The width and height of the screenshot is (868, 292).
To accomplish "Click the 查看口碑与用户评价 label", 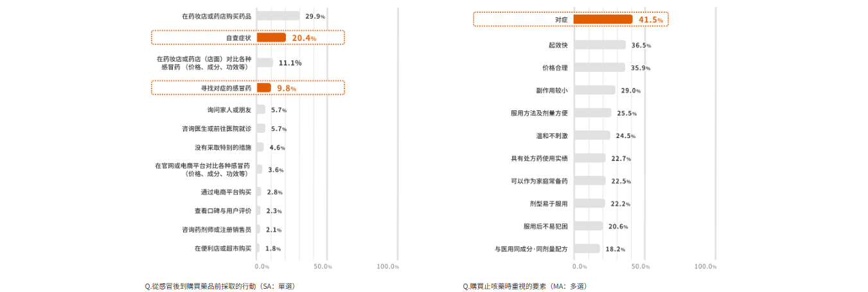I will pyautogui.click(x=223, y=210).
